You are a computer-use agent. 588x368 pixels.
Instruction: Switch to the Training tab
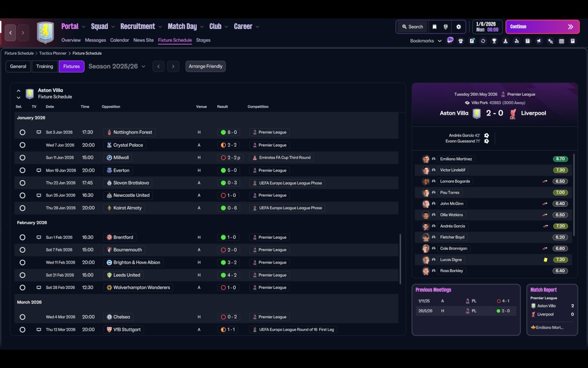coord(45,67)
